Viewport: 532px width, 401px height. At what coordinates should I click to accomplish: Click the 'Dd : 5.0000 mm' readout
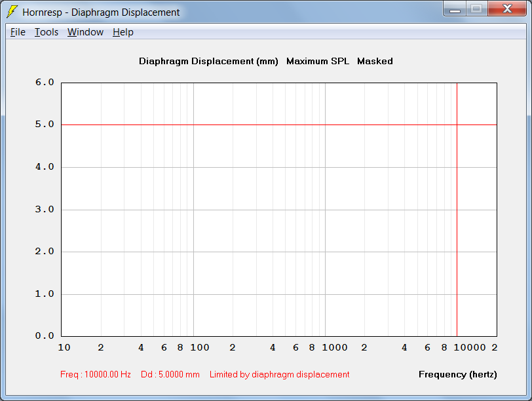click(x=170, y=374)
